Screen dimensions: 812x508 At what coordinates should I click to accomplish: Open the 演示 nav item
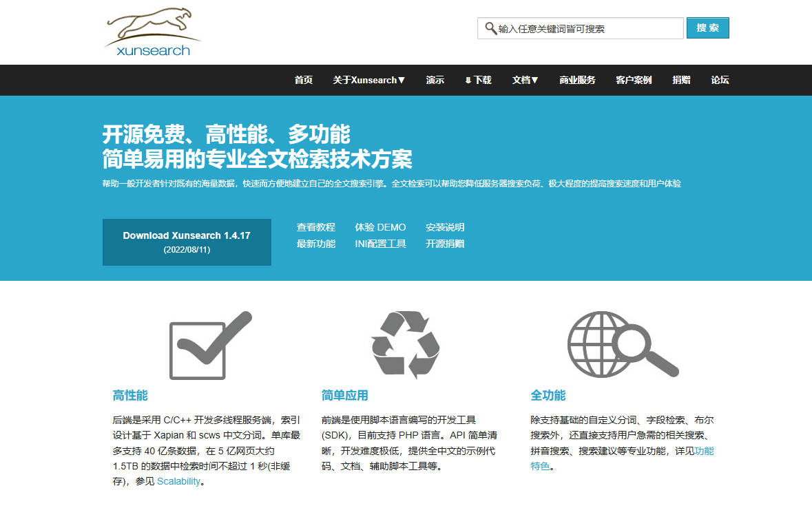pyautogui.click(x=435, y=80)
